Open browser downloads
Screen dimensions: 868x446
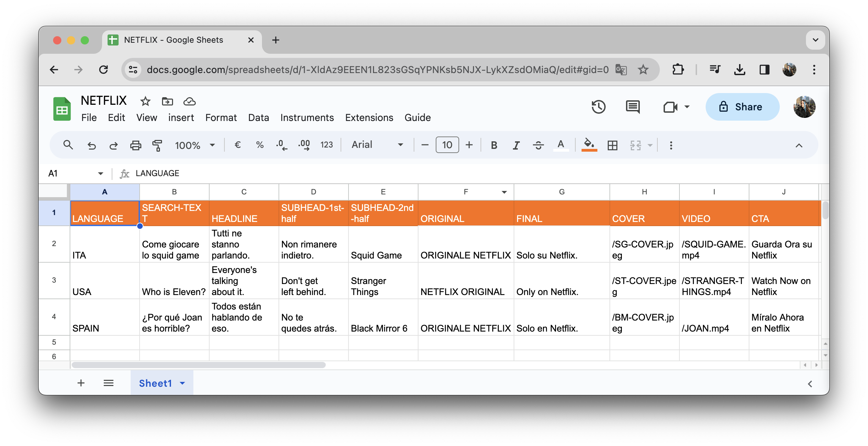tap(739, 70)
